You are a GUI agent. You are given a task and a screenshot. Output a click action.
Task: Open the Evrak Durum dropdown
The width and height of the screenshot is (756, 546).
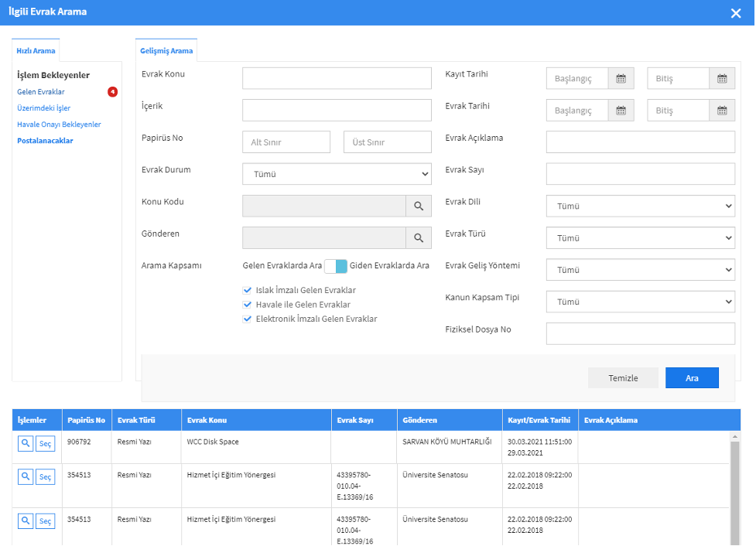337,174
